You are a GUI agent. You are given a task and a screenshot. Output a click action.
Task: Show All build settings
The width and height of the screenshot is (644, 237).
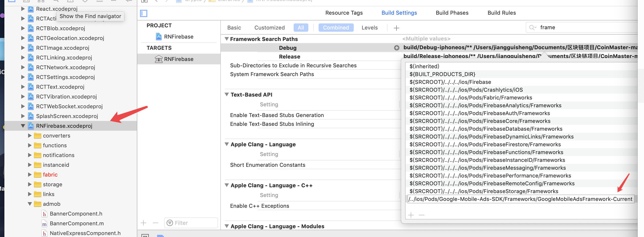pyautogui.click(x=301, y=28)
